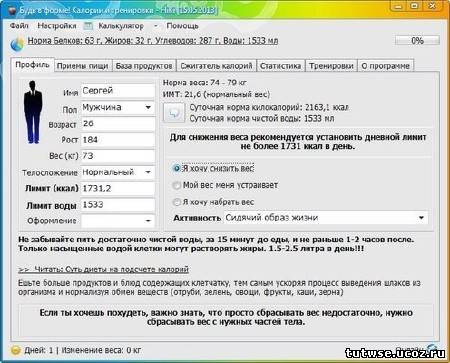Click the app icon in title bar

click(12, 10)
